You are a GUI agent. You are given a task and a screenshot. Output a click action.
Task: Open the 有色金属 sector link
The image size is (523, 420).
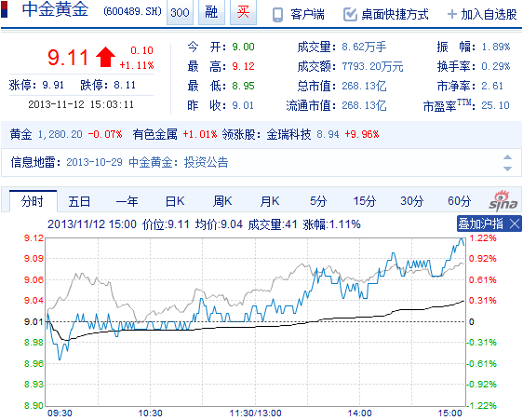point(154,134)
